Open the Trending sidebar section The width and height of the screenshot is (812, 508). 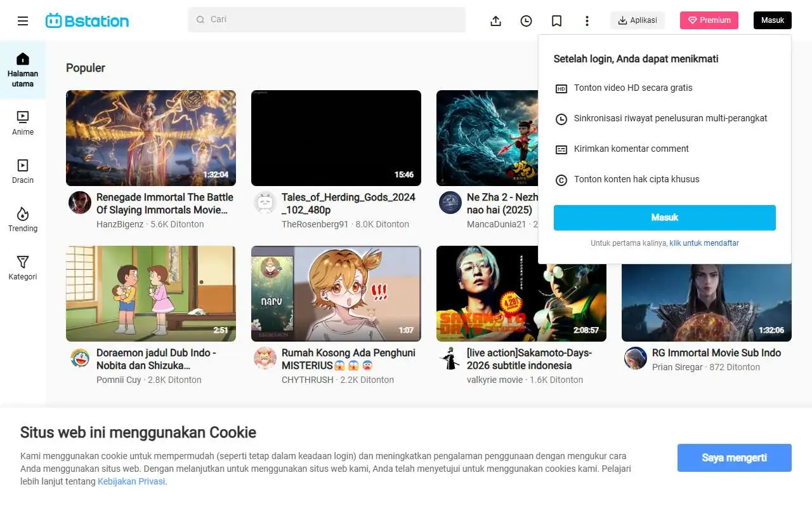(x=23, y=220)
